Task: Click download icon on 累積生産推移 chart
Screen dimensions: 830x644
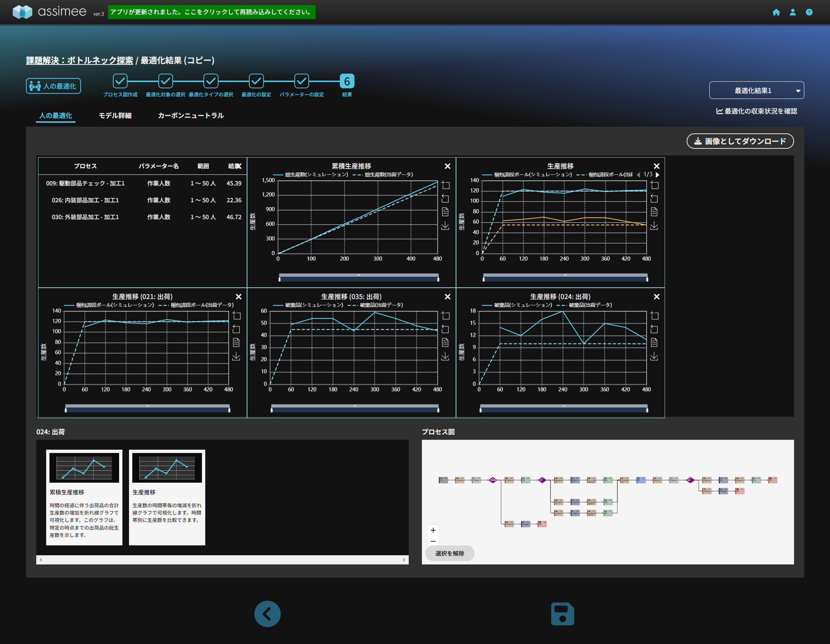Action: tap(445, 226)
